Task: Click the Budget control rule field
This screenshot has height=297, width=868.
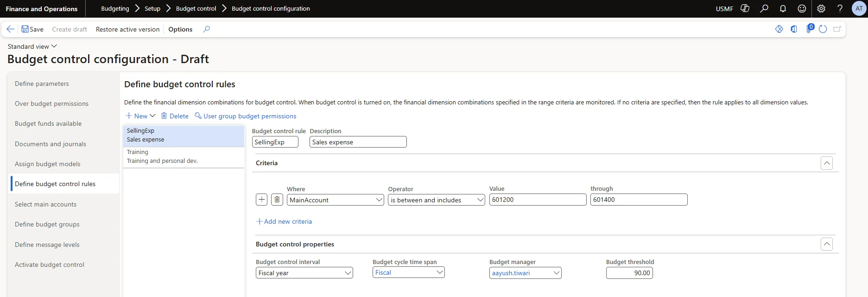Action: coord(275,142)
